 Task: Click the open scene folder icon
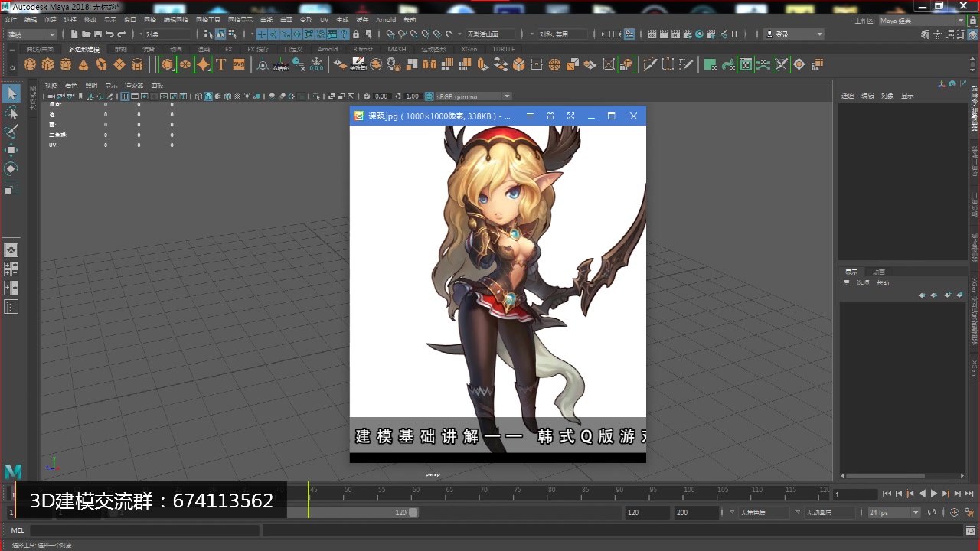coord(86,34)
